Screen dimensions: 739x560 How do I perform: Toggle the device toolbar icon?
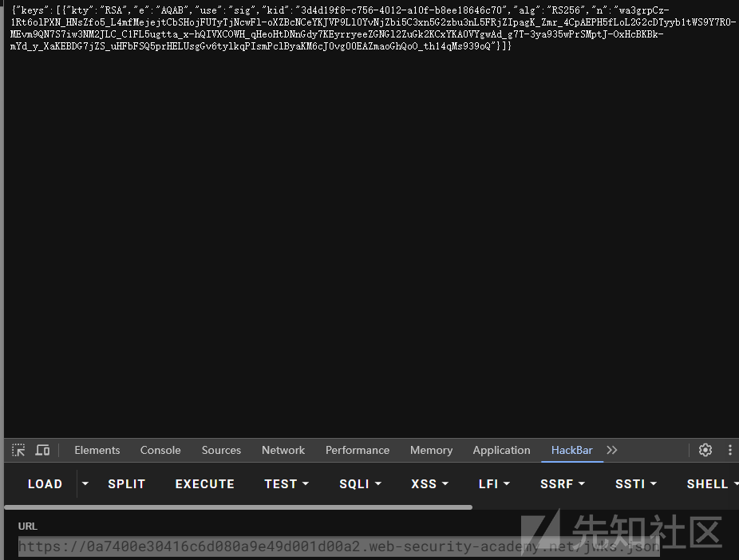tap(42, 450)
